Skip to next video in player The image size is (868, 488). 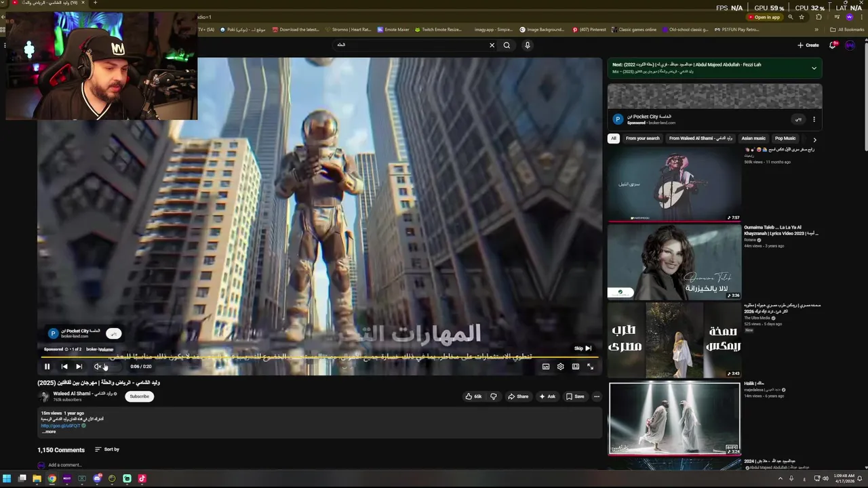79,367
